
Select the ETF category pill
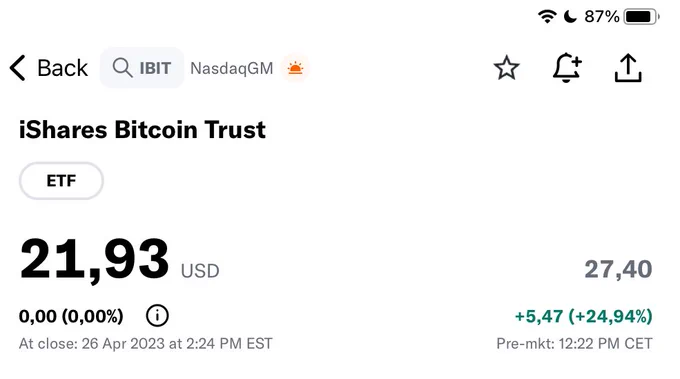[61, 181]
